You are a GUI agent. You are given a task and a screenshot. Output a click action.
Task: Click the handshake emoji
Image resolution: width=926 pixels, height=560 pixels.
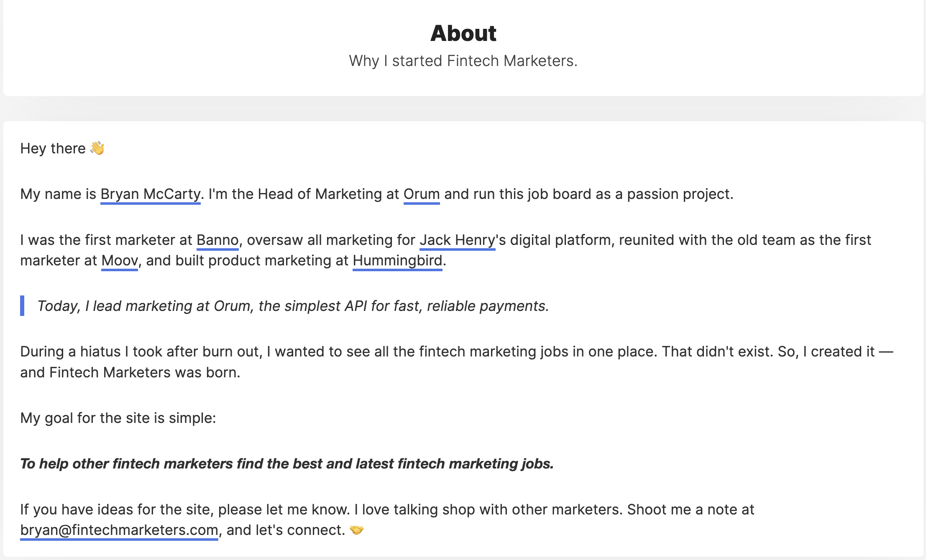click(357, 530)
